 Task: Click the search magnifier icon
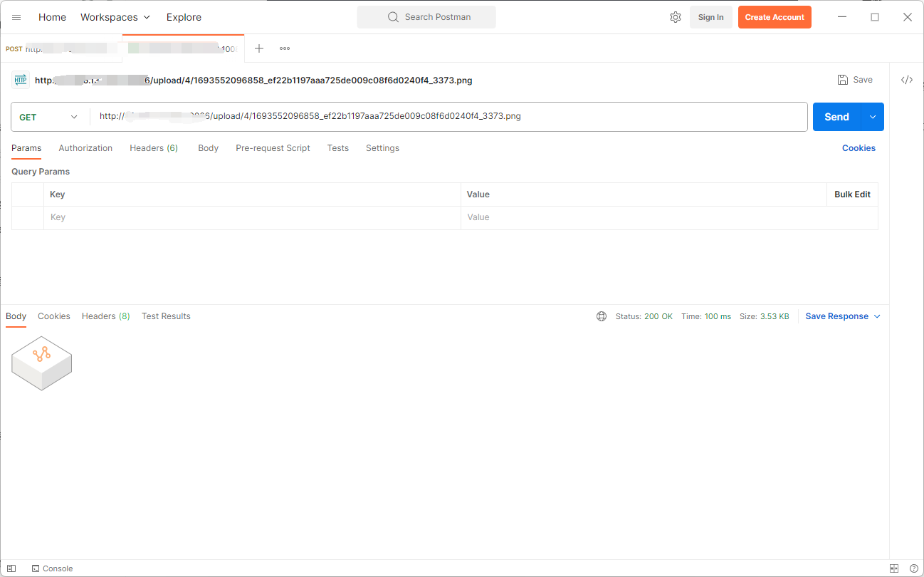point(393,17)
